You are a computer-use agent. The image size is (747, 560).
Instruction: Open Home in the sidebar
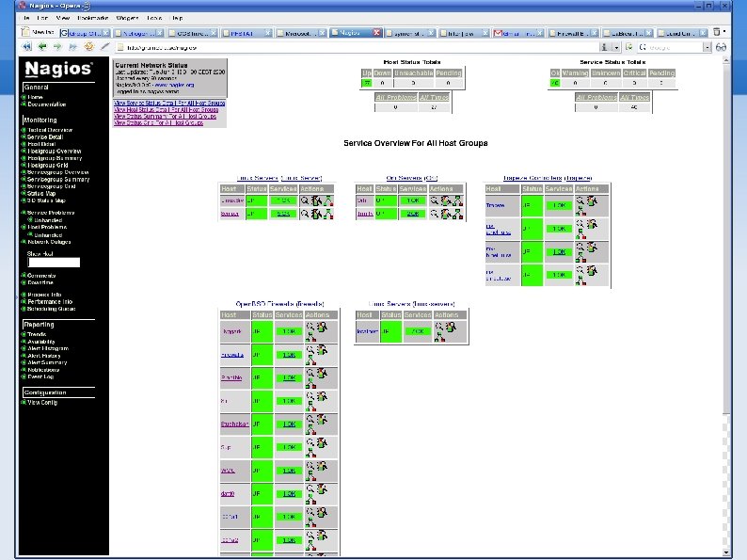click(x=35, y=97)
